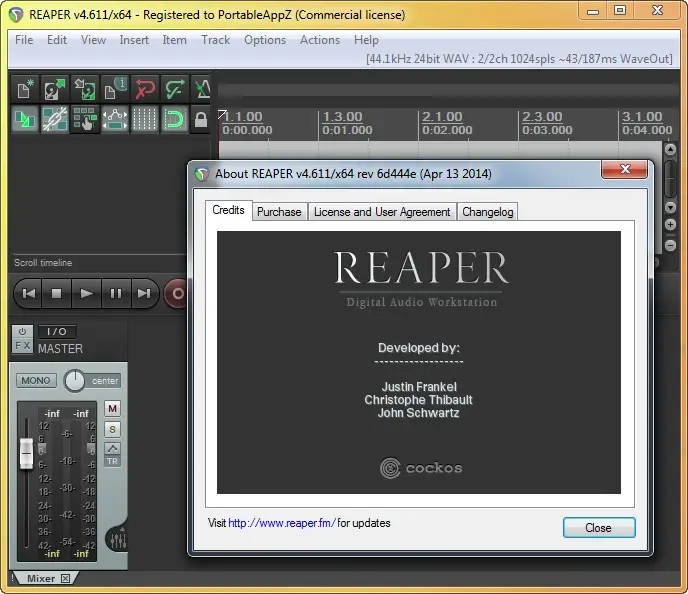
Task: Open the Edit menu
Action: tap(57, 40)
